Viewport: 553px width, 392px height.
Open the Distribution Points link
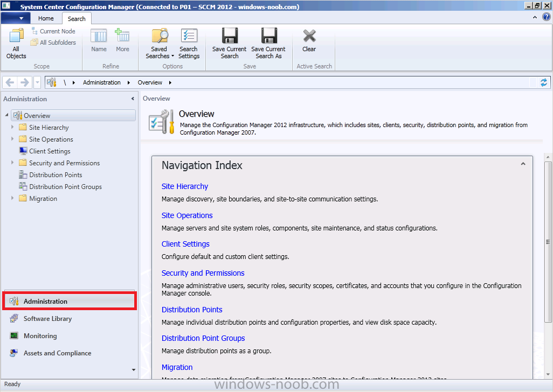click(192, 310)
